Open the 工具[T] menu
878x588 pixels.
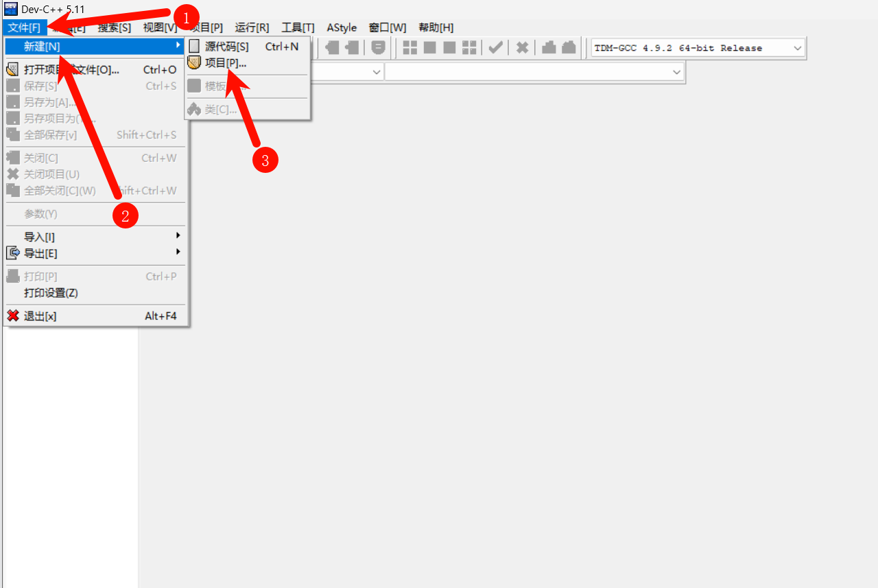pos(298,27)
